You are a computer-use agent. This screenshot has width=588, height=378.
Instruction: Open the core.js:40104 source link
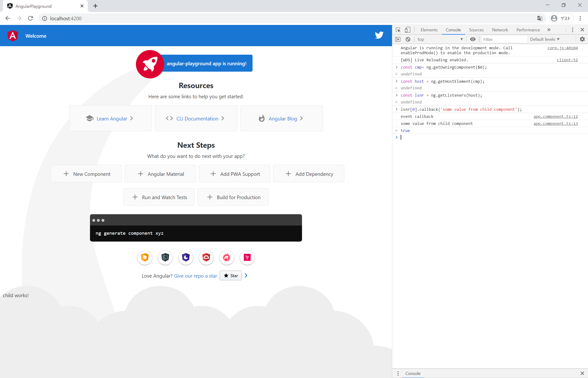[563, 48]
